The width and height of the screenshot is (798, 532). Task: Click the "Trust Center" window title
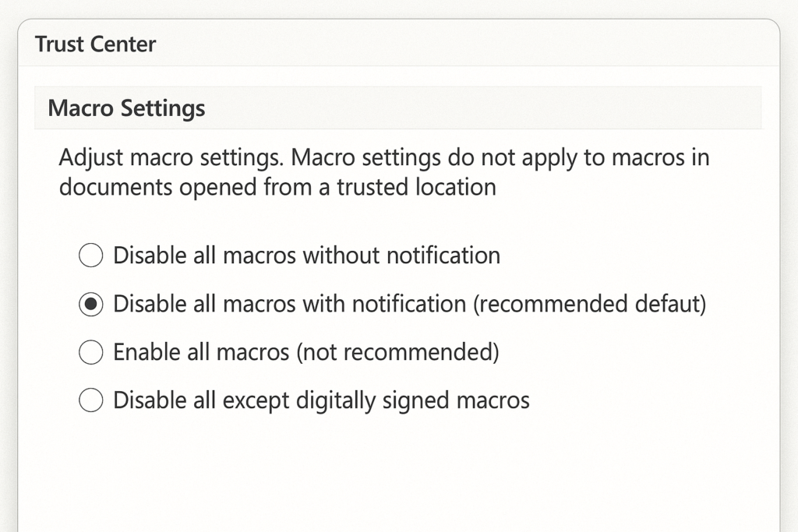(x=95, y=44)
